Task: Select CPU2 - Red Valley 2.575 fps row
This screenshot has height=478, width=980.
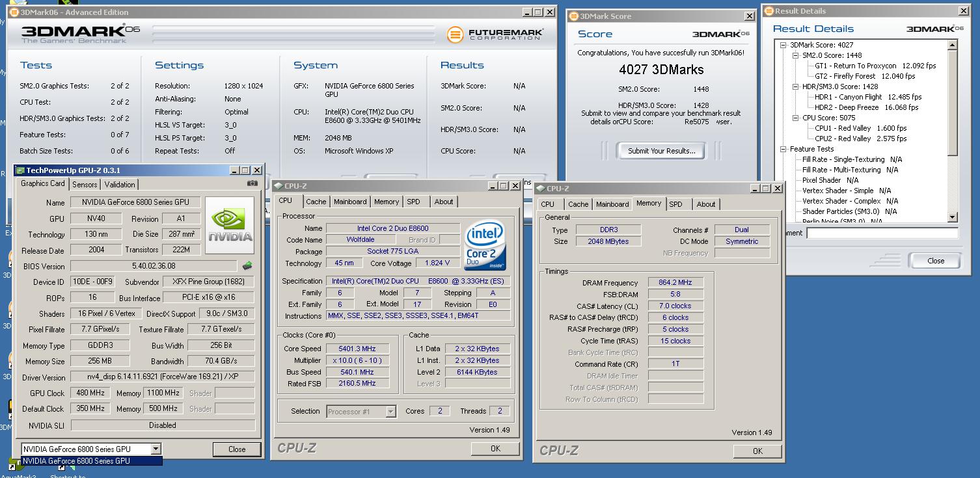Action: tap(860, 139)
